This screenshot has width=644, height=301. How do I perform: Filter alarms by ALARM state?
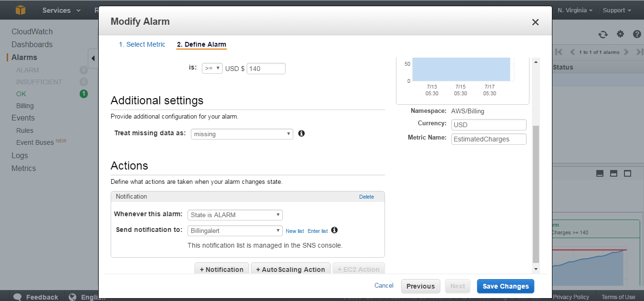point(28,70)
